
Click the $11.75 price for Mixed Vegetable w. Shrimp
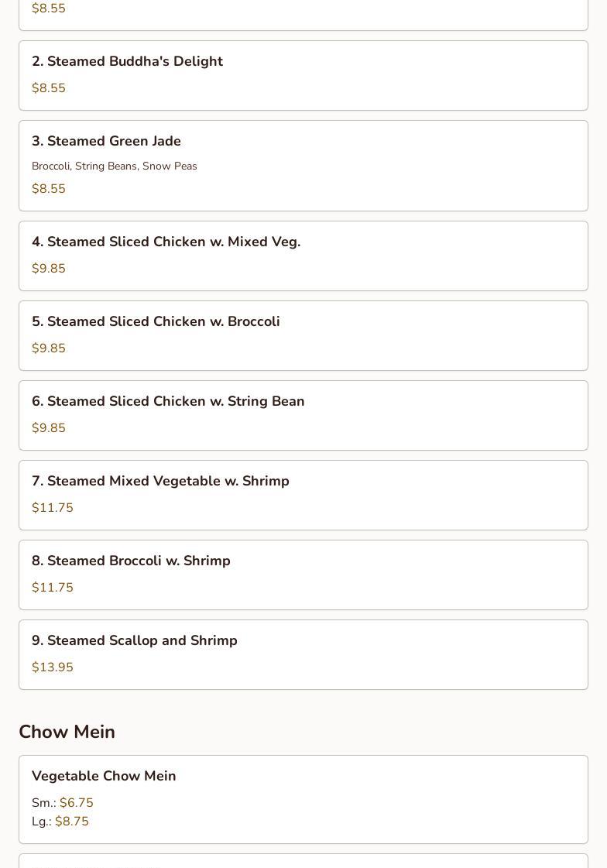(53, 508)
